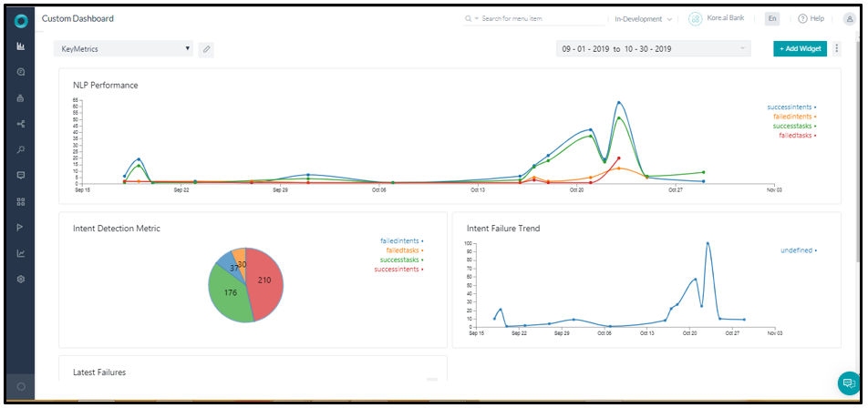Toggle successtasks in Intent Detection Metric legend
The height and width of the screenshot is (408, 868).
coord(402,260)
